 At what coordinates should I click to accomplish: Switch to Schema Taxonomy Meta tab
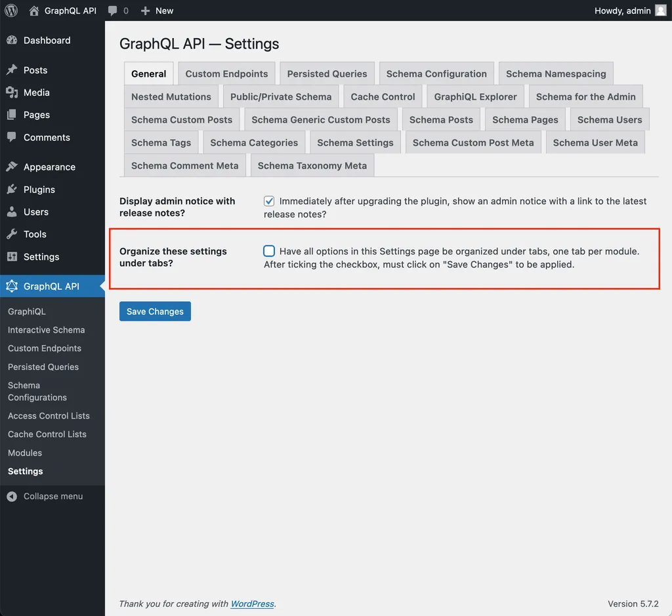pos(312,166)
